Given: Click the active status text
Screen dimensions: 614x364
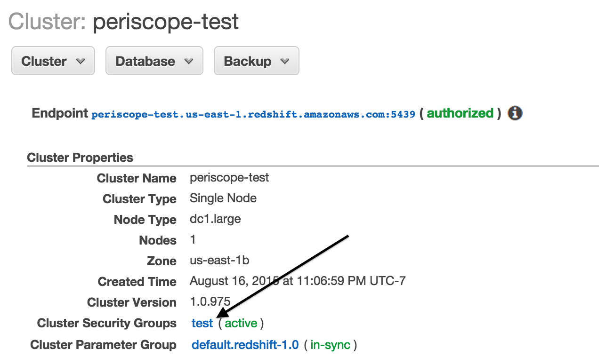Looking at the screenshot, I should pyautogui.click(x=241, y=323).
